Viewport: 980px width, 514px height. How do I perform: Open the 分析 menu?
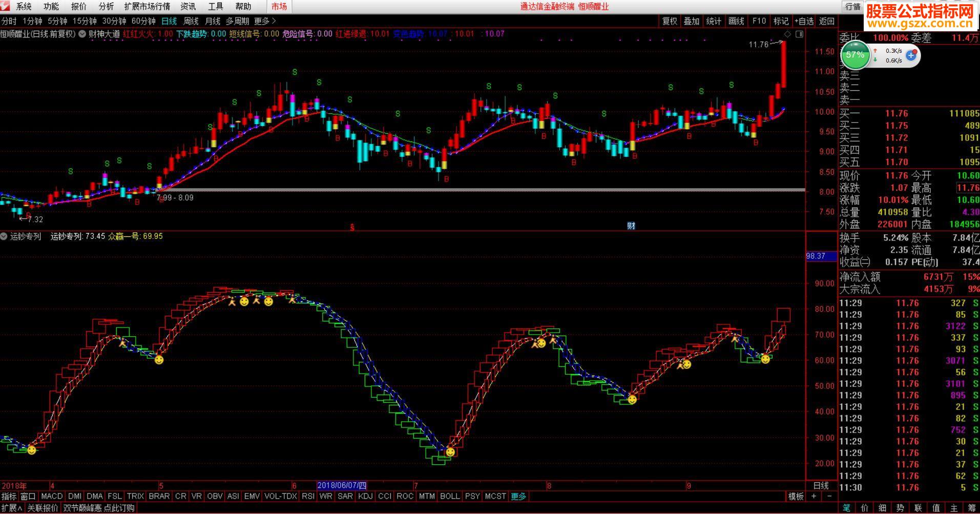tap(106, 7)
